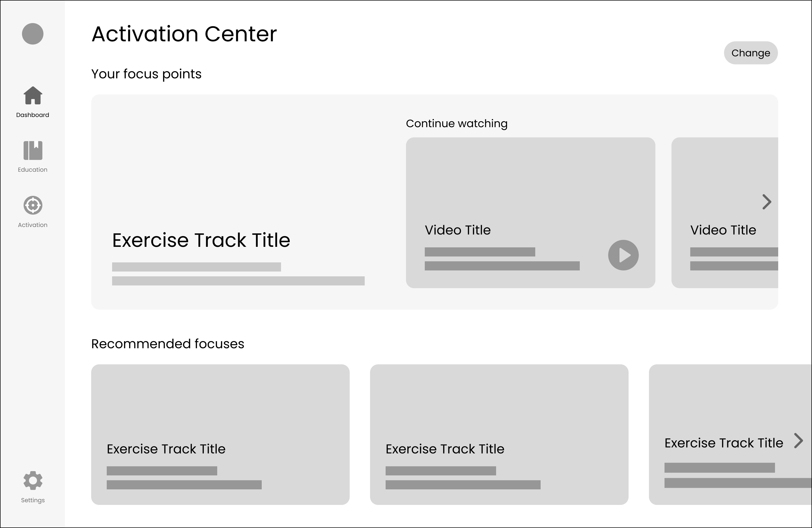Viewport: 812px width, 528px height.
Task: Click the Activation label in sidebar
Action: pos(33,225)
